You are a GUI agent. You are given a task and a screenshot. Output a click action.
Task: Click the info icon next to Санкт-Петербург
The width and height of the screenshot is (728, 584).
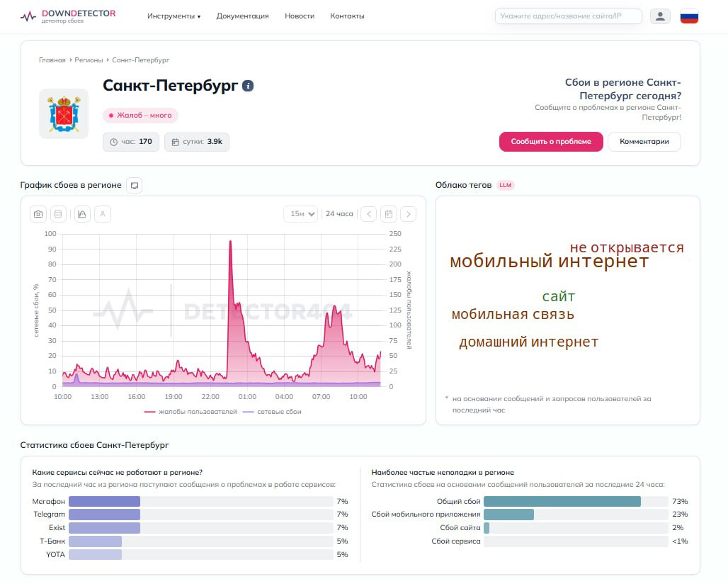[248, 86]
